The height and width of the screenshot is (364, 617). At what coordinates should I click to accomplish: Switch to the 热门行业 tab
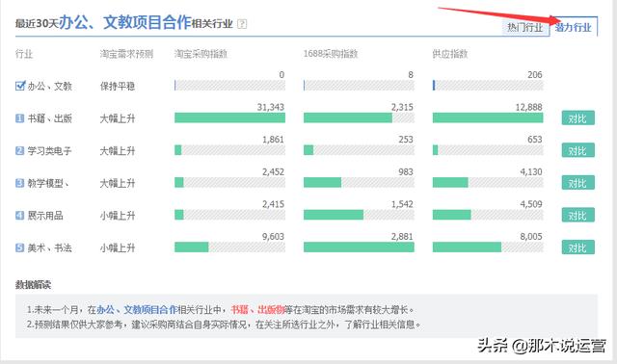(x=524, y=28)
